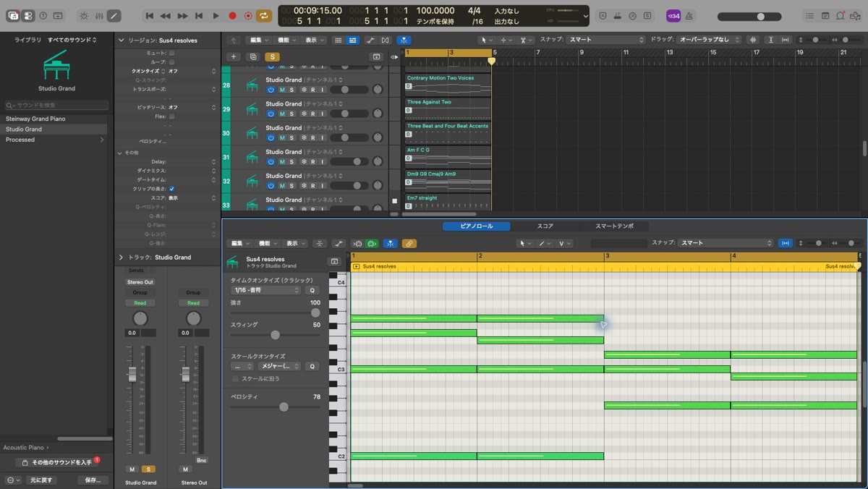Open the List Editors button

(809, 16)
